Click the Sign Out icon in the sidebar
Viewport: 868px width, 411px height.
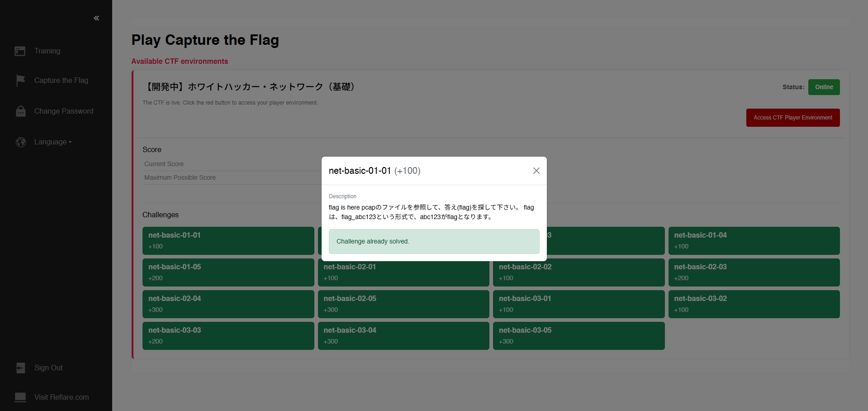20,368
